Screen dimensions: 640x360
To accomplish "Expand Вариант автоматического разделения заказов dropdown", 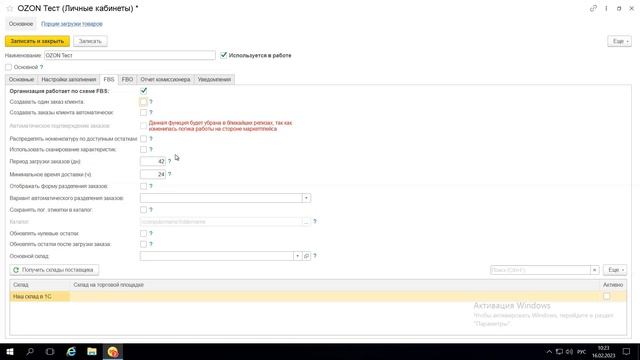I will point(306,198).
